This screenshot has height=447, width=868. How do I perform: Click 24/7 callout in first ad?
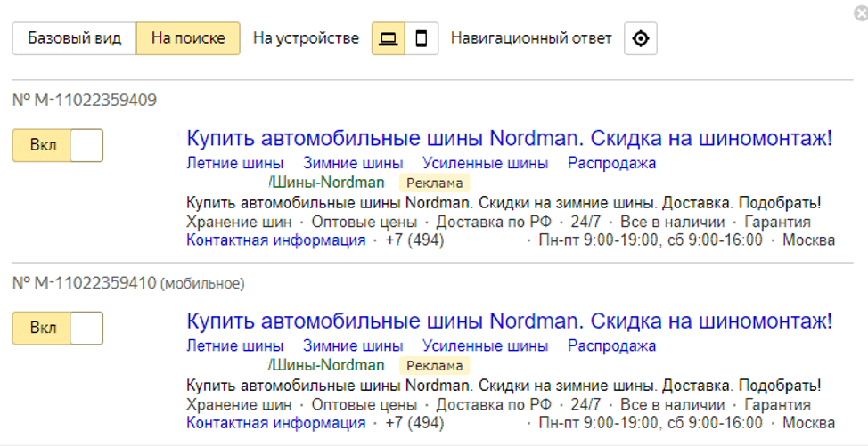pos(585,223)
